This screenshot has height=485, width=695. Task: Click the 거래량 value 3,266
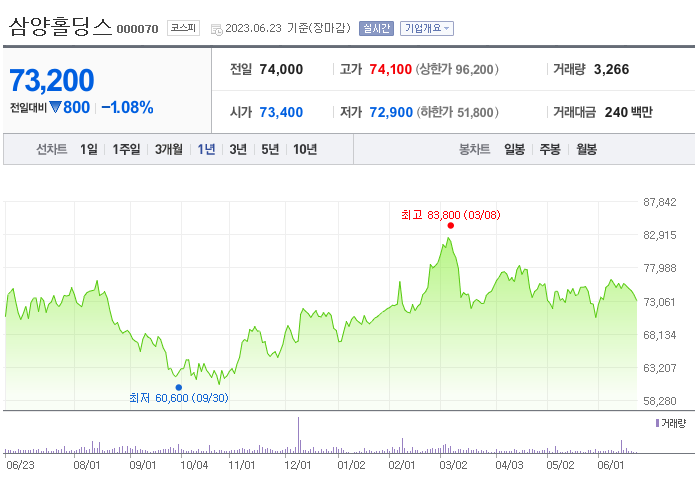[611, 70]
